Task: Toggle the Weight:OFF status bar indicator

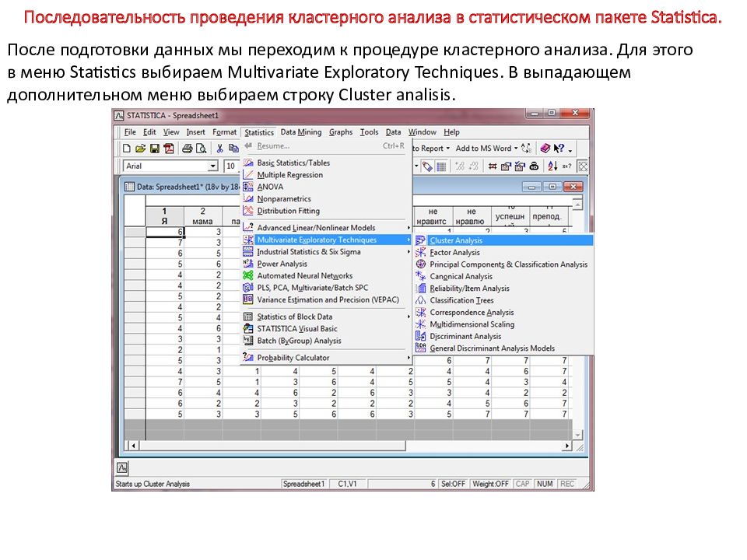Action: point(490,484)
